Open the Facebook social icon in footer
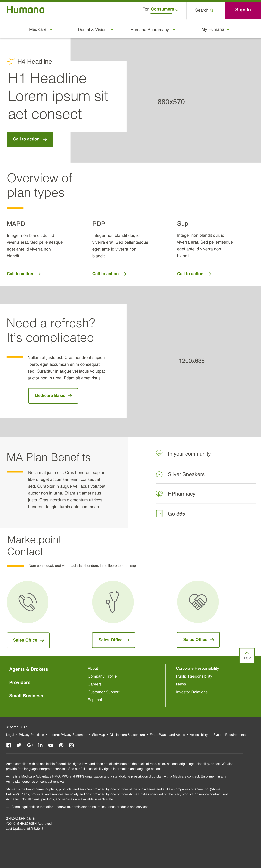This screenshot has width=261, height=868. (x=9, y=745)
